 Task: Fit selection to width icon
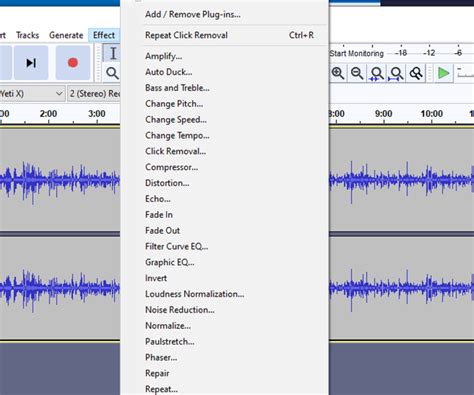(x=377, y=73)
